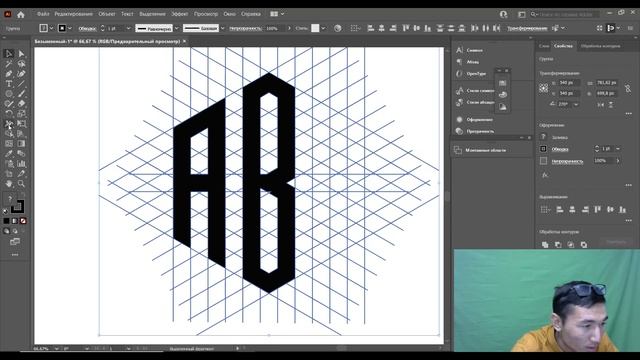This screenshot has height=360, width=640.
Task: Switch to Gradient fill mode in toolbar
Action: pyautogui.click(x=15, y=221)
